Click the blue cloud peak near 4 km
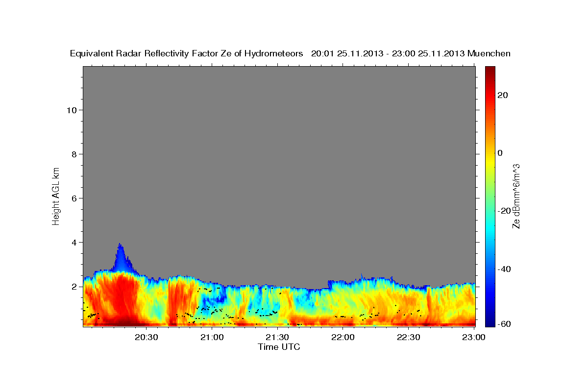Image resolution: width=588 pixels, height=392 pixels. click(x=121, y=257)
